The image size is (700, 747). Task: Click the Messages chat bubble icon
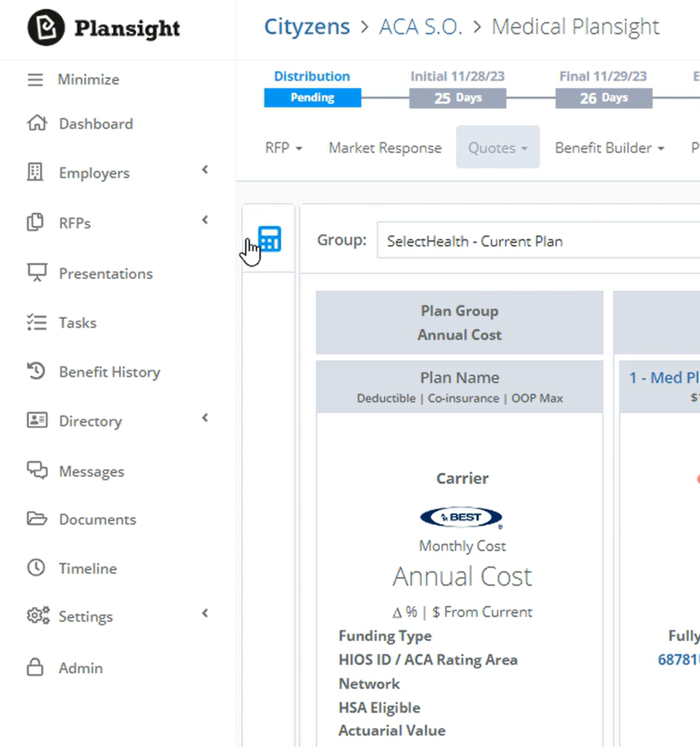pyautogui.click(x=37, y=471)
